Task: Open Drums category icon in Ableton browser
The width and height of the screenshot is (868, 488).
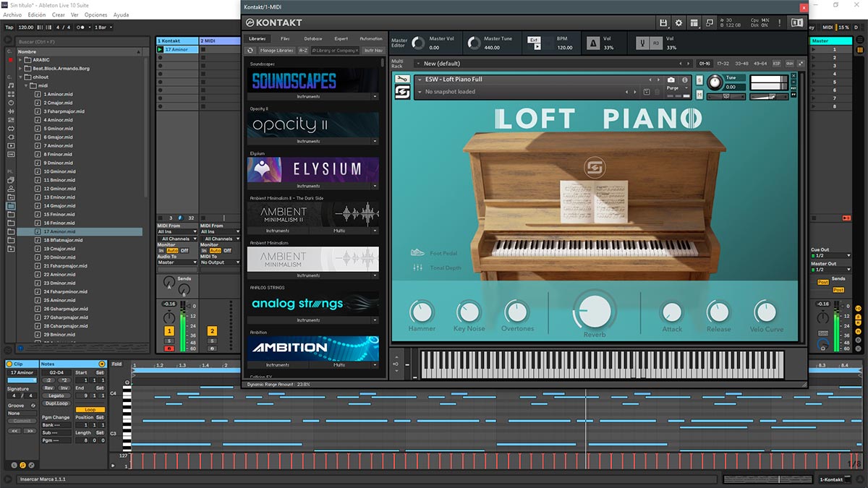Action: tap(11, 94)
